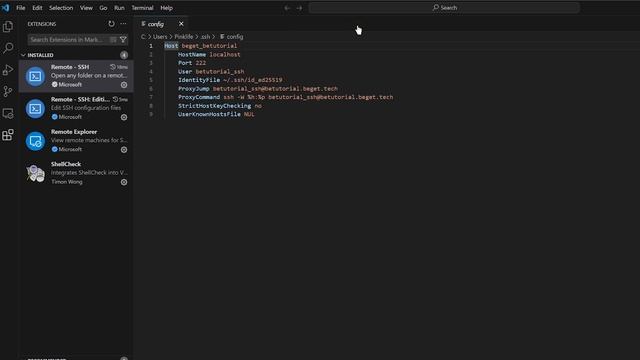
Task: Go back with the left arrow
Action: (287, 8)
